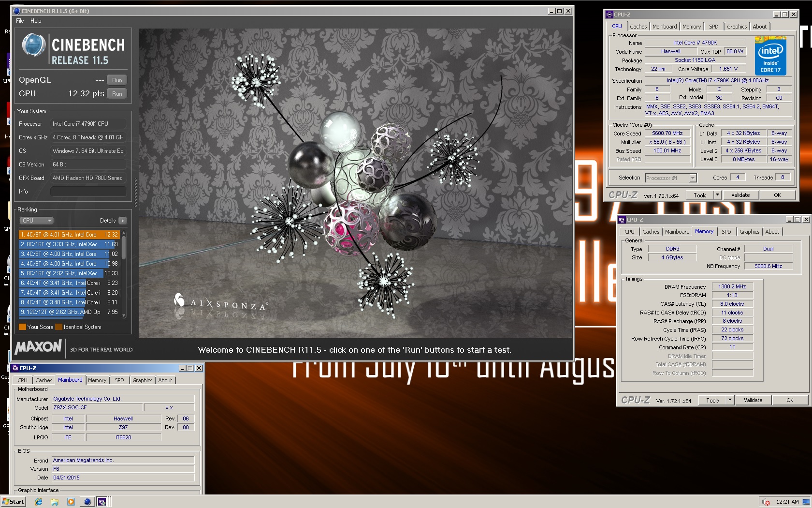Open Tools dropdown arrow in Memory CPU-Z window

(730, 401)
